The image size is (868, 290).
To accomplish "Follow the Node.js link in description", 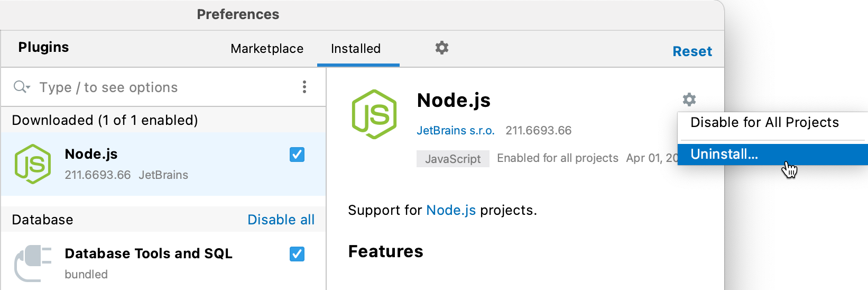I will (451, 210).
